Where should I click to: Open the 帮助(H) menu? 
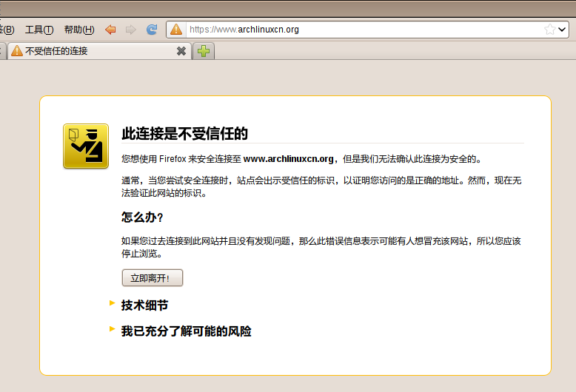[x=79, y=30]
